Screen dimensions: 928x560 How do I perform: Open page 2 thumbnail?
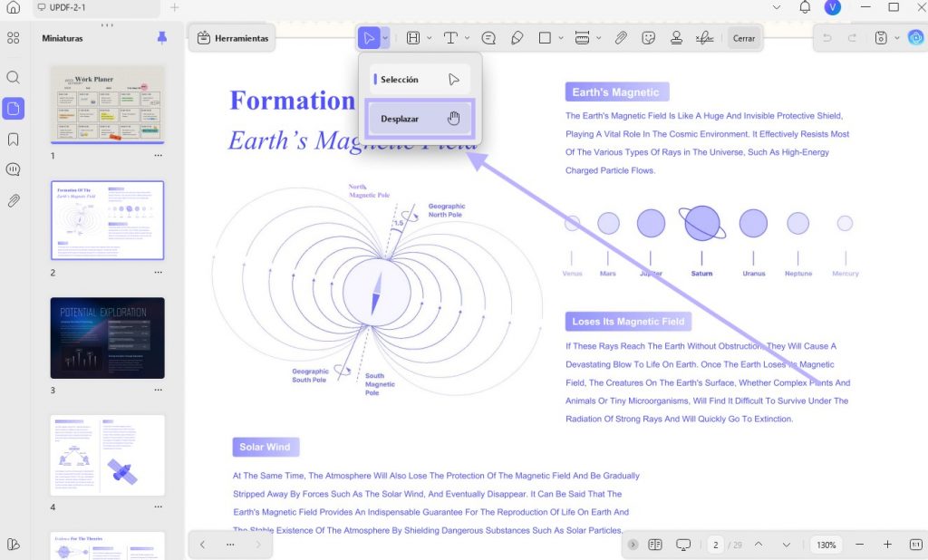[x=107, y=220]
